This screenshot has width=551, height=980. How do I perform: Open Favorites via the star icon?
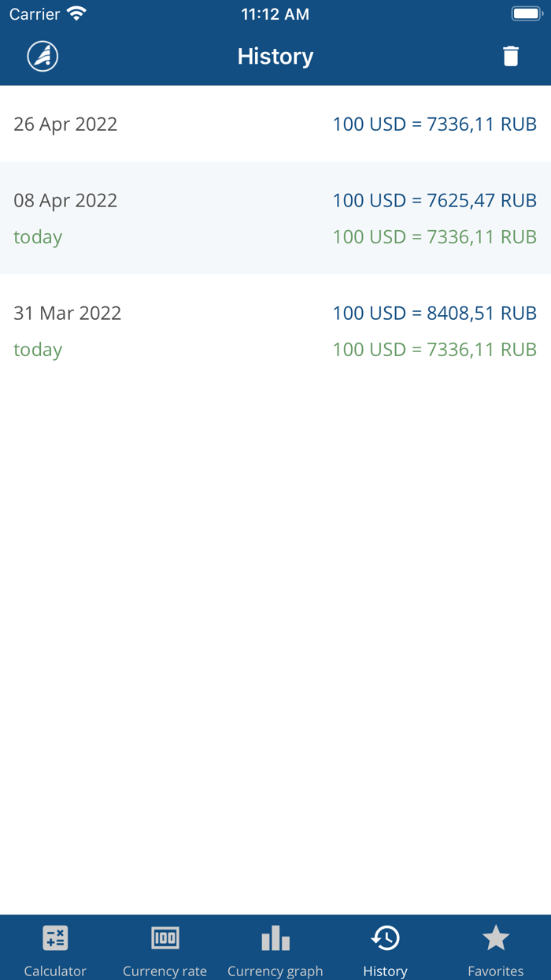(495, 937)
